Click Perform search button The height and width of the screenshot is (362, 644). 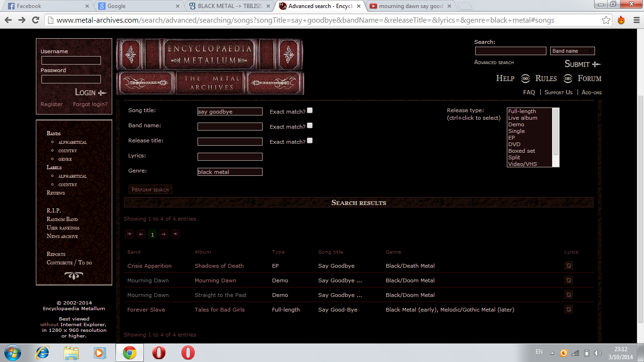[x=150, y=189]
